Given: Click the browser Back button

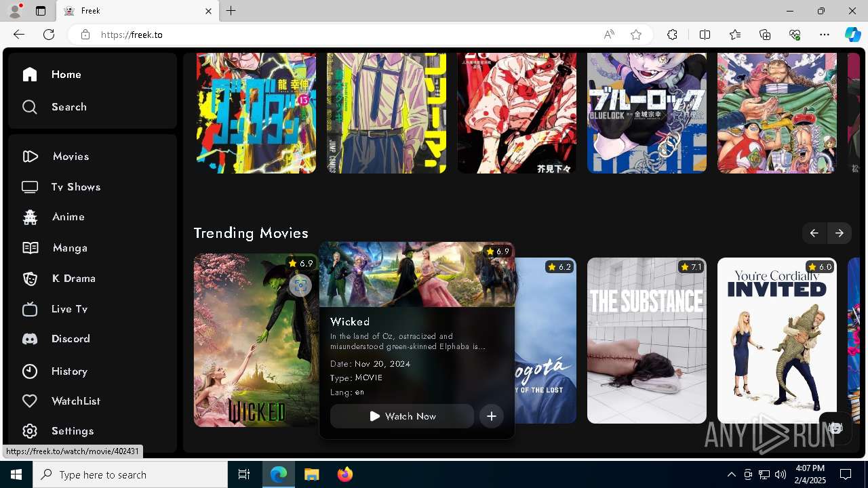Looking at the screenshot, I should coord(19,35).
